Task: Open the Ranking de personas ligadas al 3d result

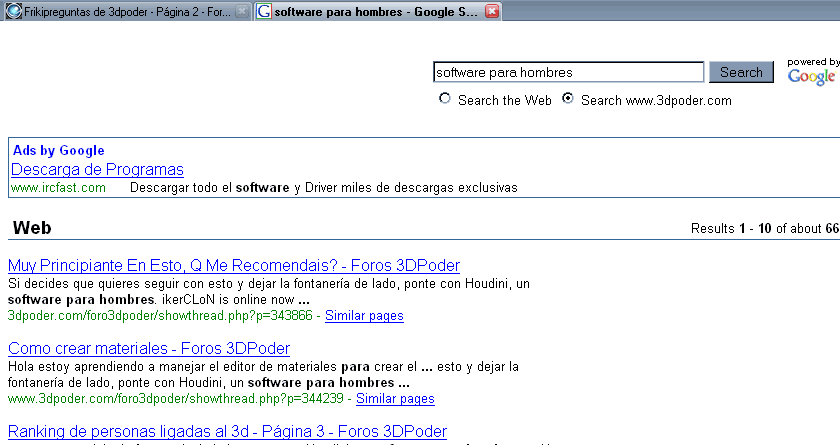Action: click(228, 432)
